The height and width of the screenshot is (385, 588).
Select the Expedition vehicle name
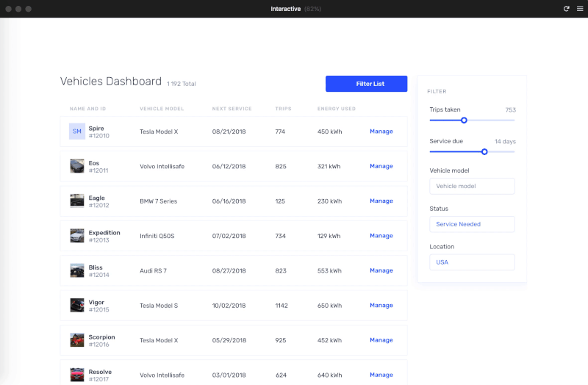point(104,232)
